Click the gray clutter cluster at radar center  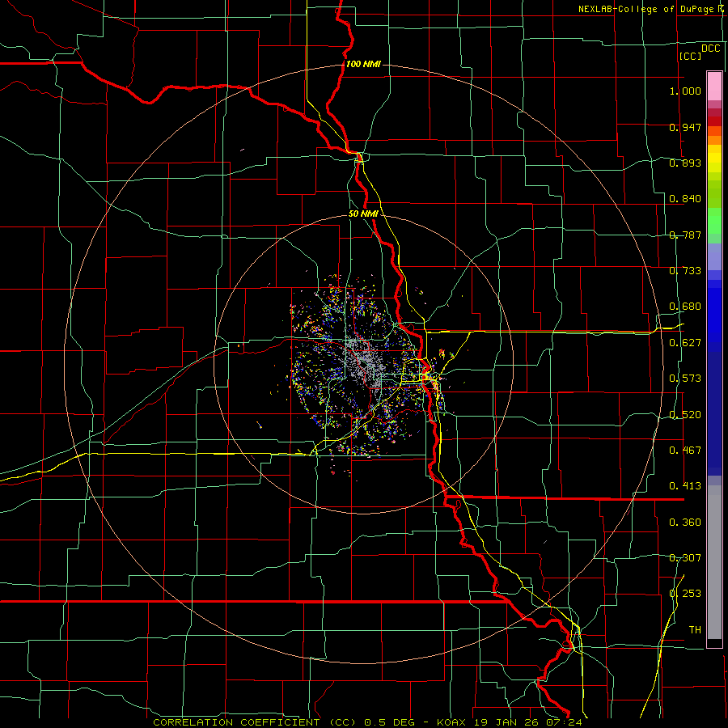[365, 362]
